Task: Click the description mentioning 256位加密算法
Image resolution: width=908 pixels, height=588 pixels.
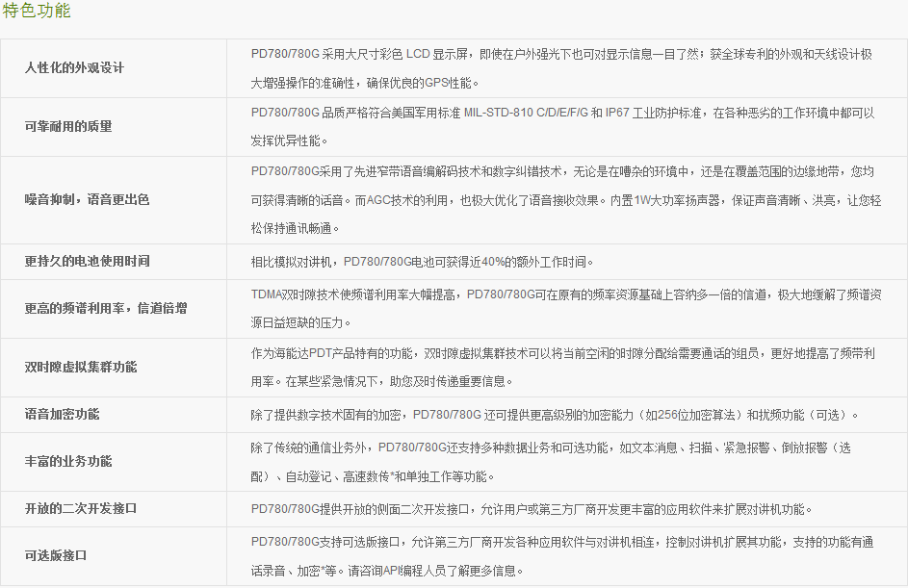Action: click(x=555, y=415)
